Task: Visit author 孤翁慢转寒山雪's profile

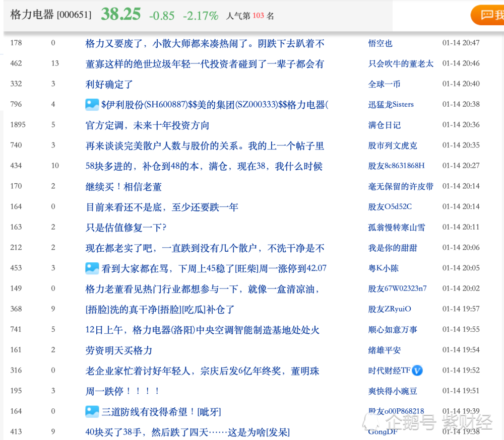Action: tap(396, 228)
